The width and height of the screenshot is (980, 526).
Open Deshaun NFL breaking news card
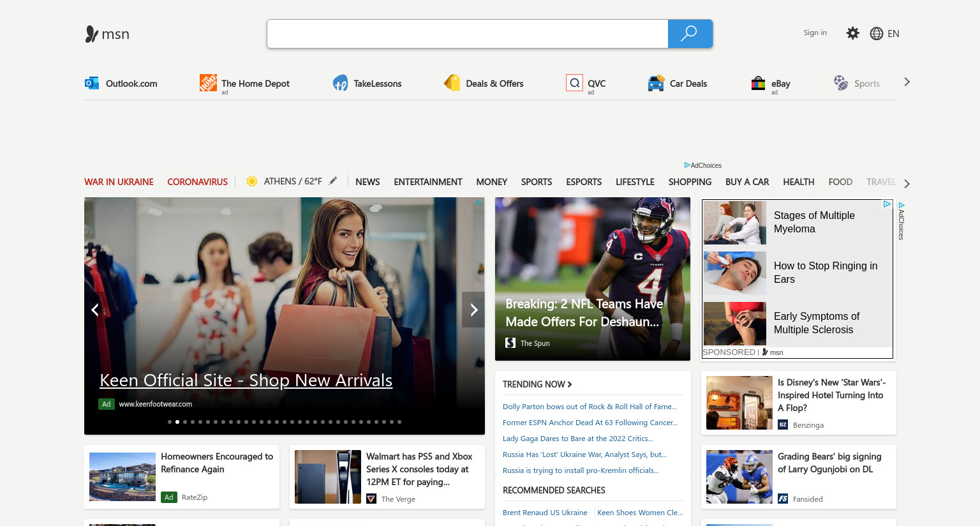click(593, 279)
